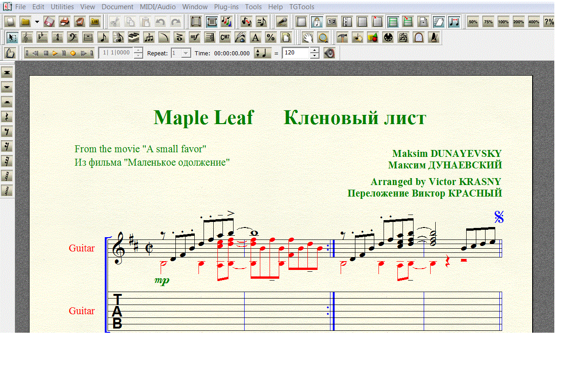Select the Zoom magnifier tool

pyautogui.click(x=323, y=37)
